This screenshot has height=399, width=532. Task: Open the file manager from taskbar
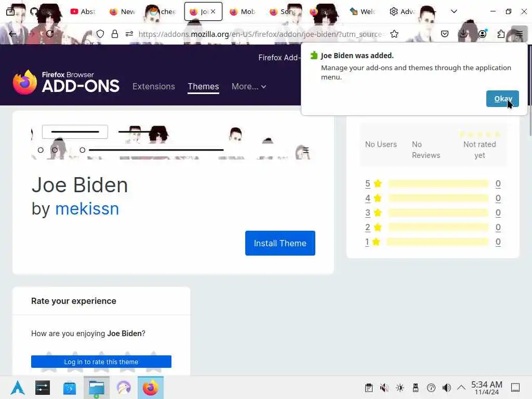pyautogui.click(x=97, y=388)
